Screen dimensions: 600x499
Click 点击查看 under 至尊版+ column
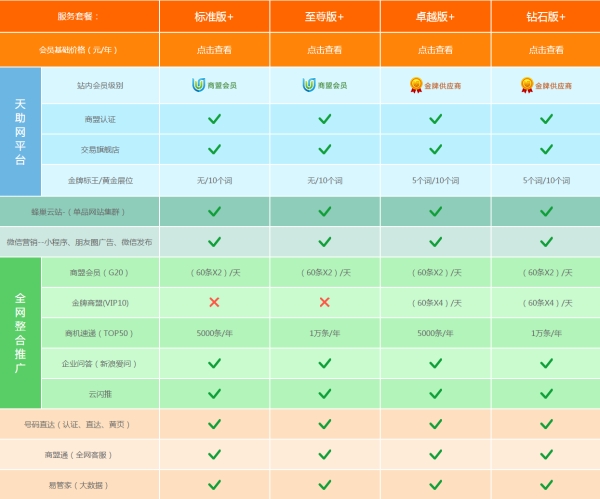(324, 50)
